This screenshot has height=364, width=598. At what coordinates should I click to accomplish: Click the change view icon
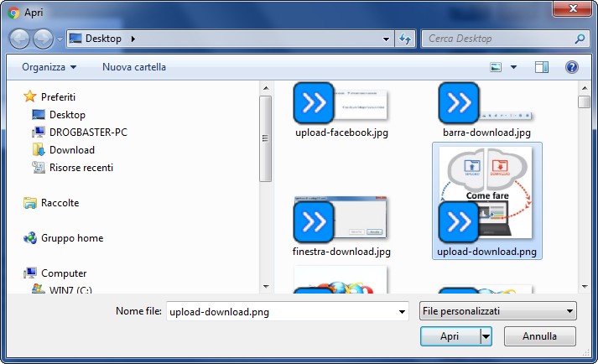(x=496, y=68)
